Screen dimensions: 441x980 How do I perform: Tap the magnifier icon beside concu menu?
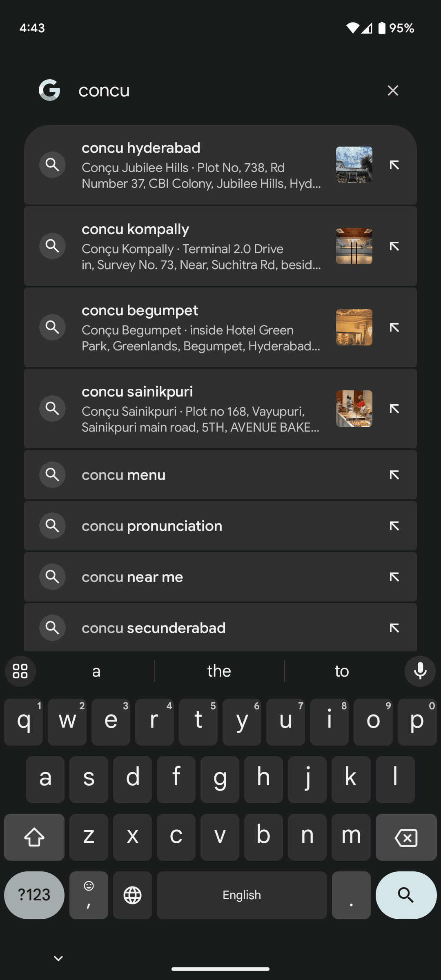52,474
